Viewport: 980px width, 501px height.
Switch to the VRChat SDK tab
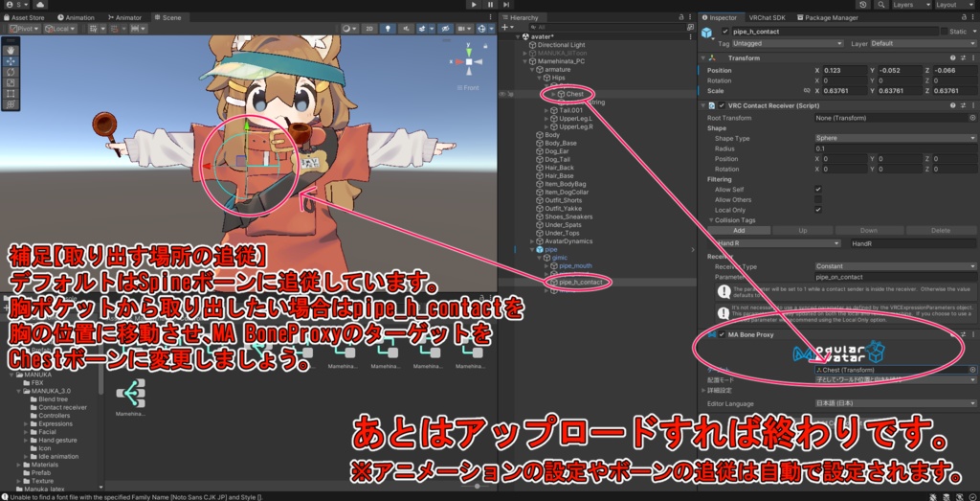767,17
